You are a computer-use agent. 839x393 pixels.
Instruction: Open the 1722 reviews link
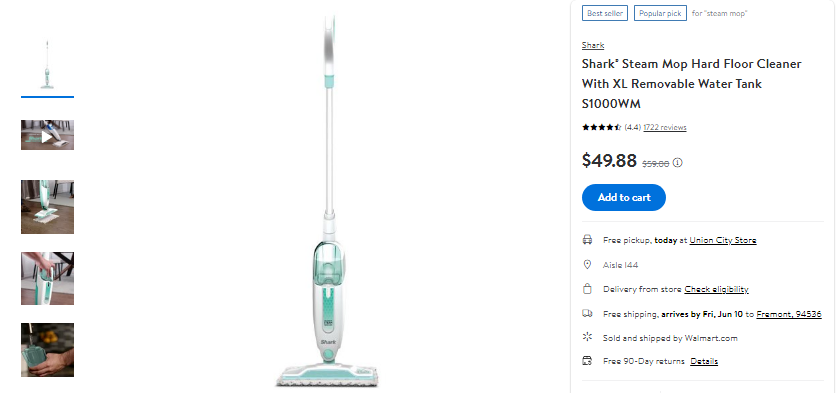click(x=665, y=127)
